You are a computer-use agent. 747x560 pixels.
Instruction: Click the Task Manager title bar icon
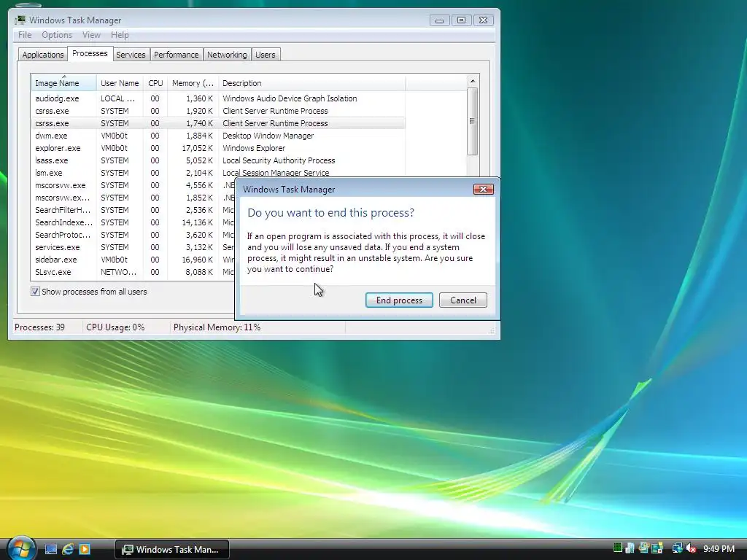[x=20, y=20]
